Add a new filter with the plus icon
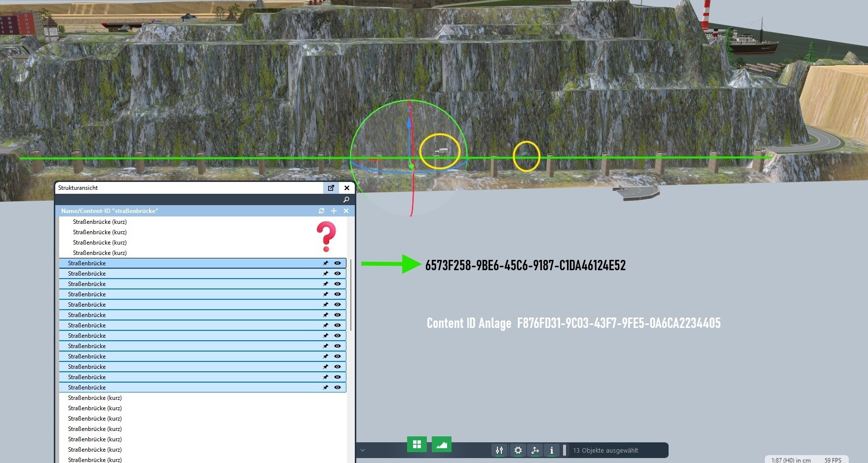 334,211
